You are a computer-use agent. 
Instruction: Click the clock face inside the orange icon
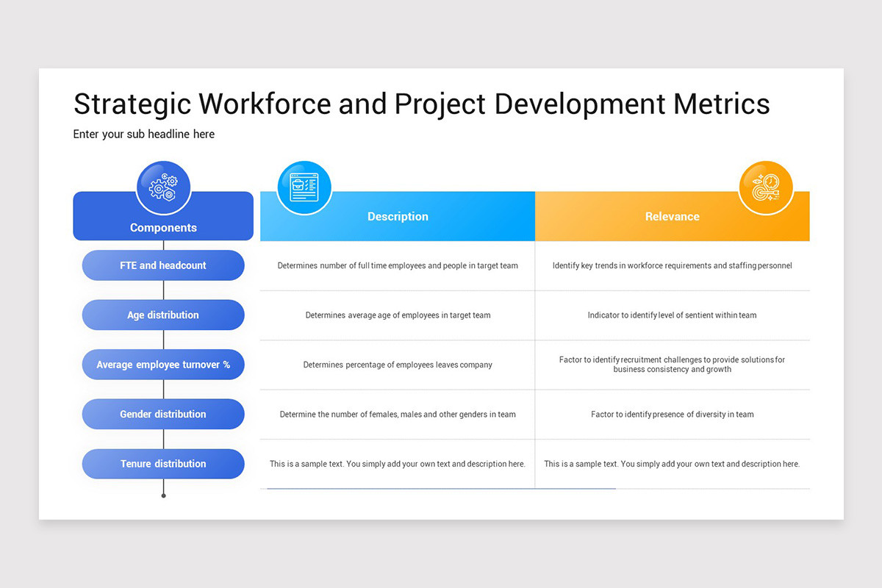771,182
